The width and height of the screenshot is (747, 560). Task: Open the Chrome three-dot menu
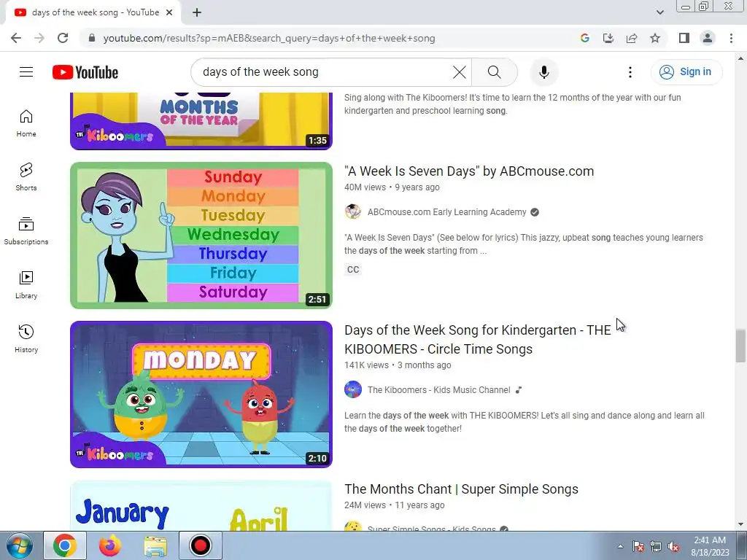point(731,38)
